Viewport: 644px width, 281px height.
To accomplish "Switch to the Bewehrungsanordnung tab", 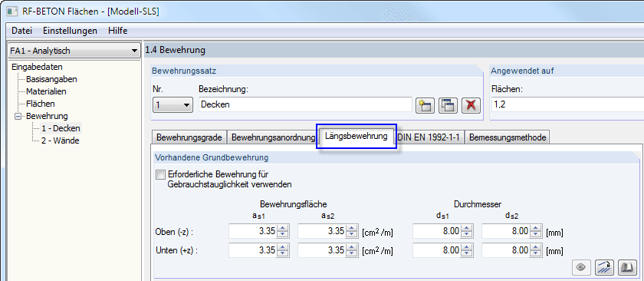I will click(x=273, y=137).
